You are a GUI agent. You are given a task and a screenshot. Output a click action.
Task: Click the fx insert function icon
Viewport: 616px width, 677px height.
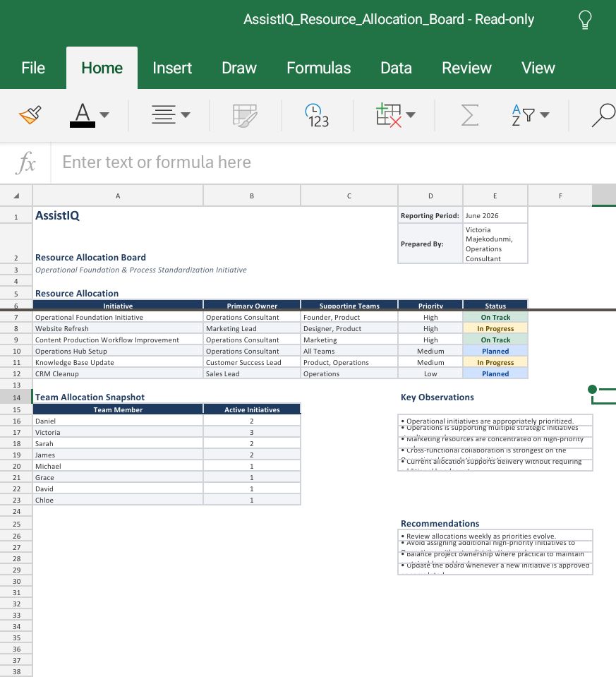point(25,163)
